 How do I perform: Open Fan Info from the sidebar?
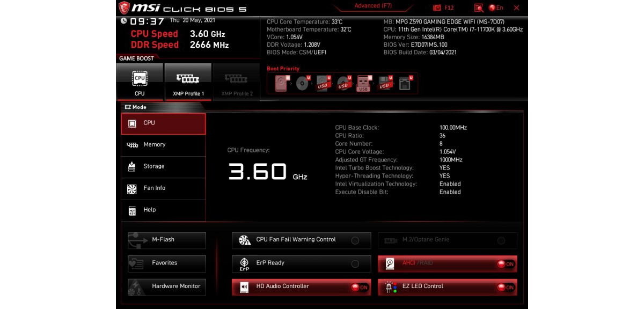[x=164, y=188]
